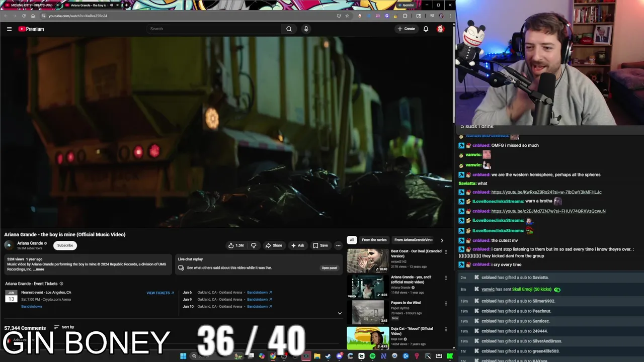Show Event Tickets info icon
The width and height of the screenshot is (644, 362).
click(61, 284)
